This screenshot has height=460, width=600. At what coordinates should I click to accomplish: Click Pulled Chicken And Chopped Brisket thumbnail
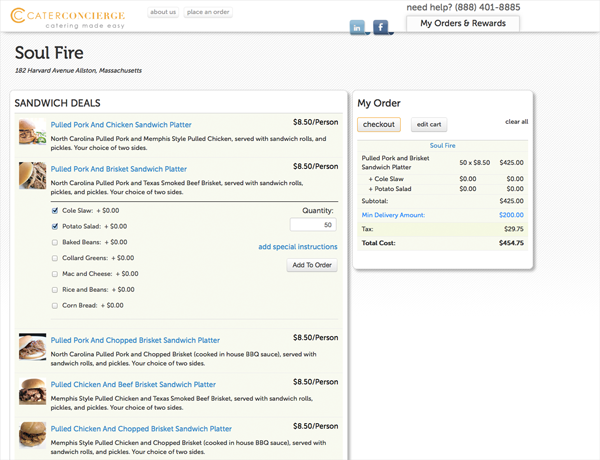[x=33, y=435]
